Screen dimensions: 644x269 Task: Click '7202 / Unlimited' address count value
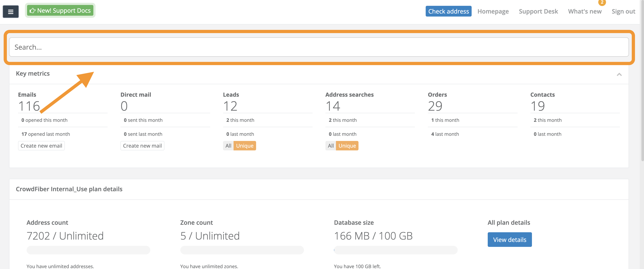click(65, 236)
